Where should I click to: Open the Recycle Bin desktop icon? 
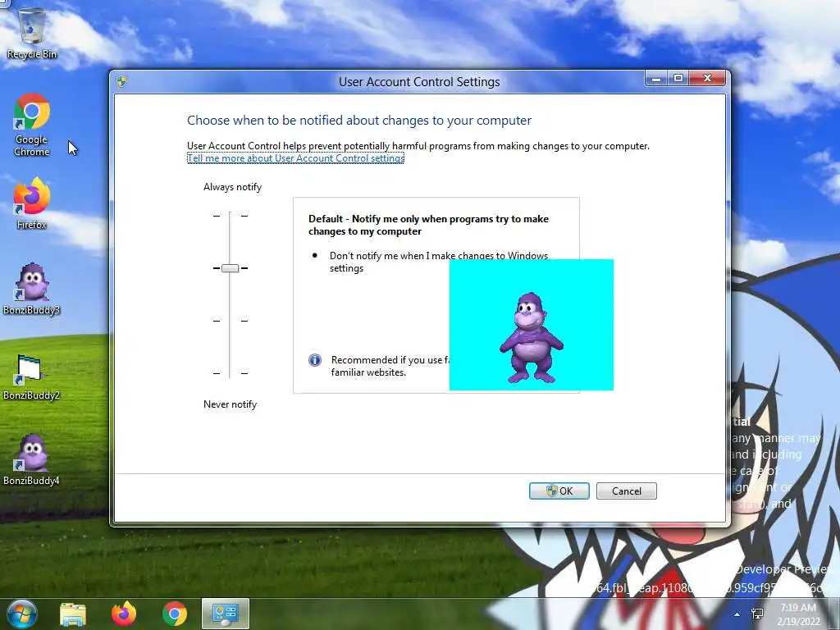[32, 32]
